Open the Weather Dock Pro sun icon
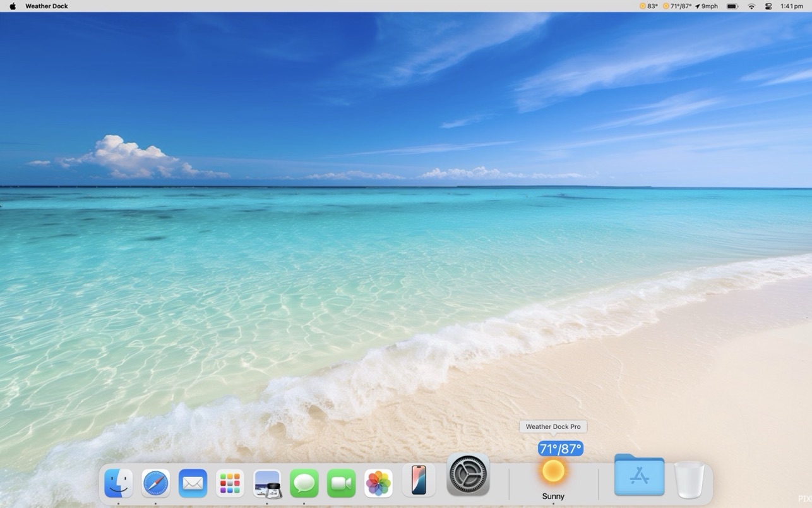812x508 pixels. (x=553, y=471)
